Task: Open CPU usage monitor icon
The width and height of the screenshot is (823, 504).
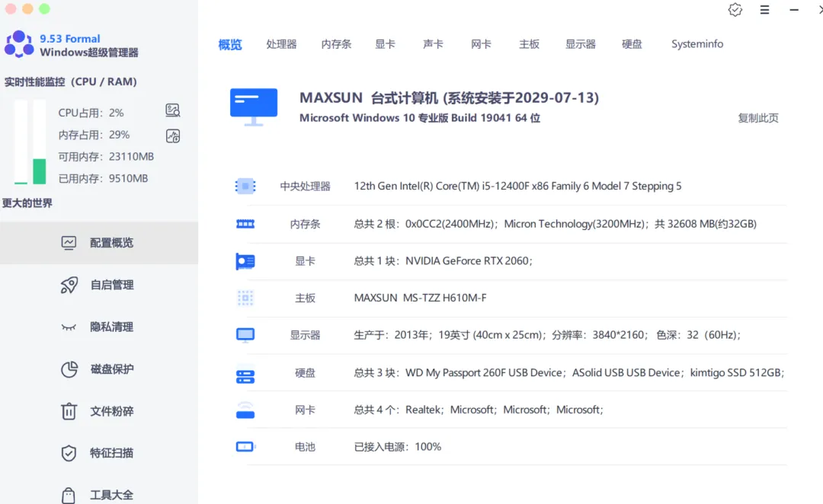Action: (173, 110)
